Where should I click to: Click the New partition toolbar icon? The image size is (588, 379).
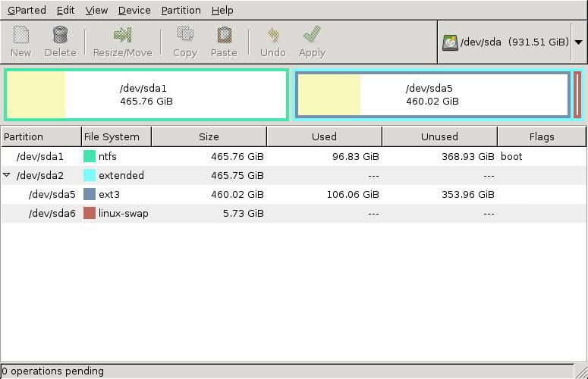pos(21,35)
